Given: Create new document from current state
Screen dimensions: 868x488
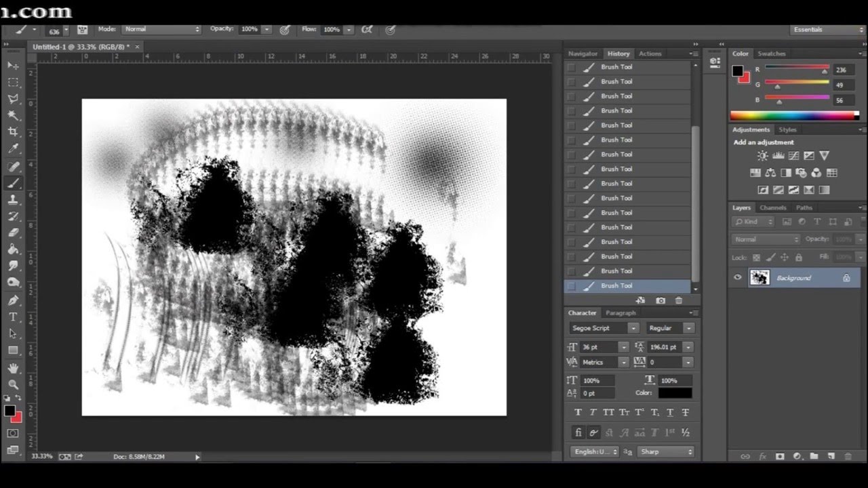Looking at the screenshot, I should point(640,300).
